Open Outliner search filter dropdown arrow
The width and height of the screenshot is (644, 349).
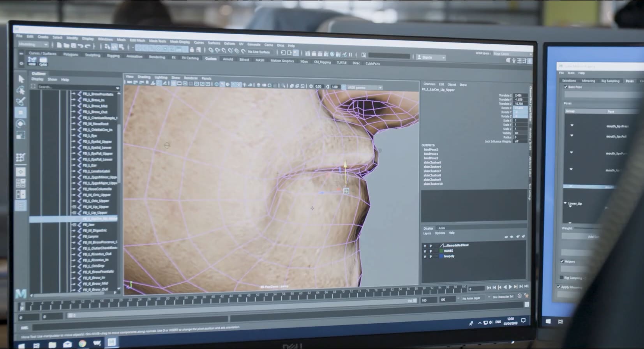tap(117, 88)
